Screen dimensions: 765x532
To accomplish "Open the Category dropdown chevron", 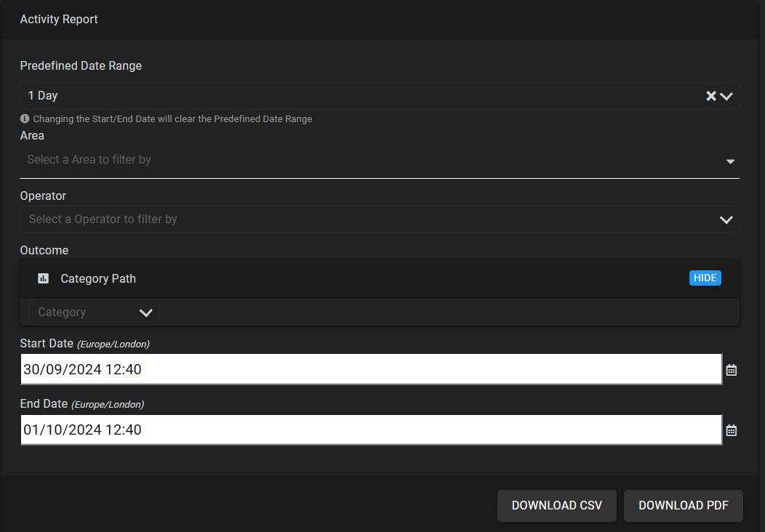I will (x=146, y=313).
